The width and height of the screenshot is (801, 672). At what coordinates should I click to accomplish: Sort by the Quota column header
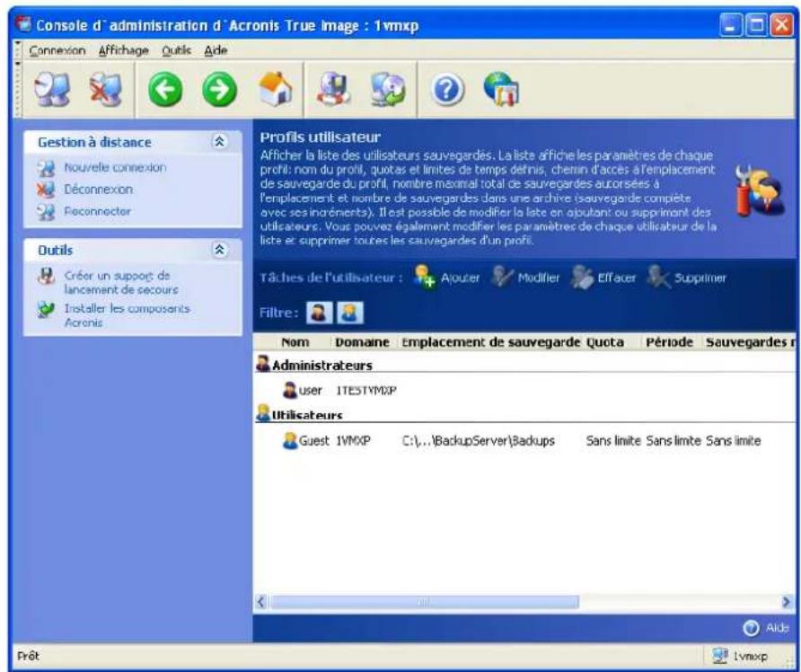605,342
